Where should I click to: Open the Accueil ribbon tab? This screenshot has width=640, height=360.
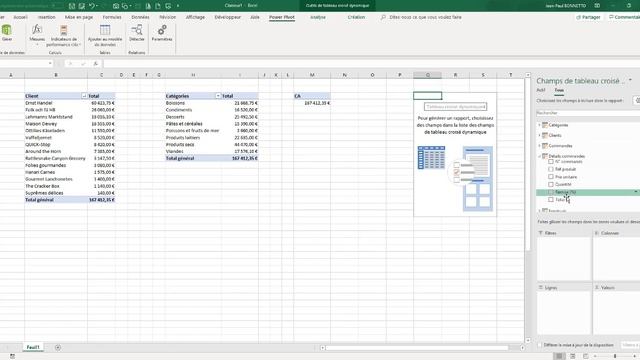(x=20, y=17)
